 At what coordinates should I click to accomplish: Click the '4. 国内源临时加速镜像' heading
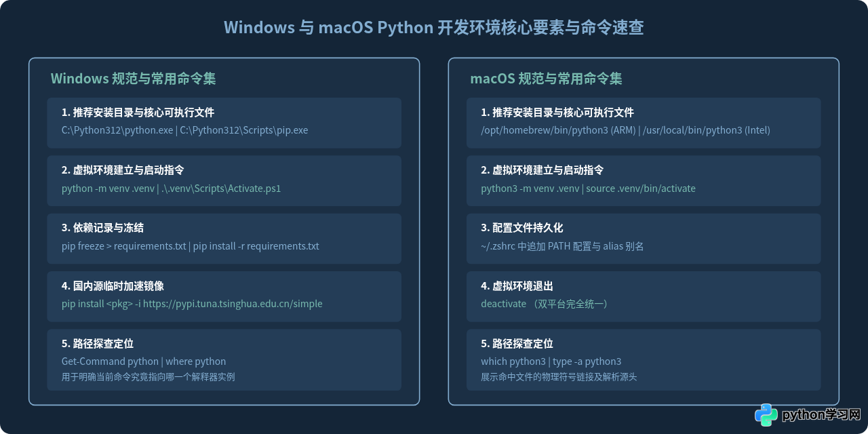(112, 286)
